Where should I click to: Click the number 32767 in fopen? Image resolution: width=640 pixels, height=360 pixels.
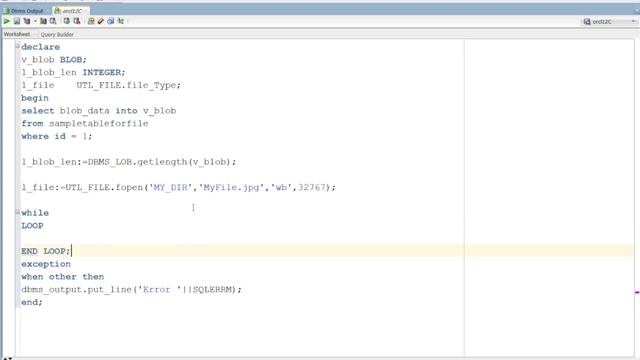311,187
